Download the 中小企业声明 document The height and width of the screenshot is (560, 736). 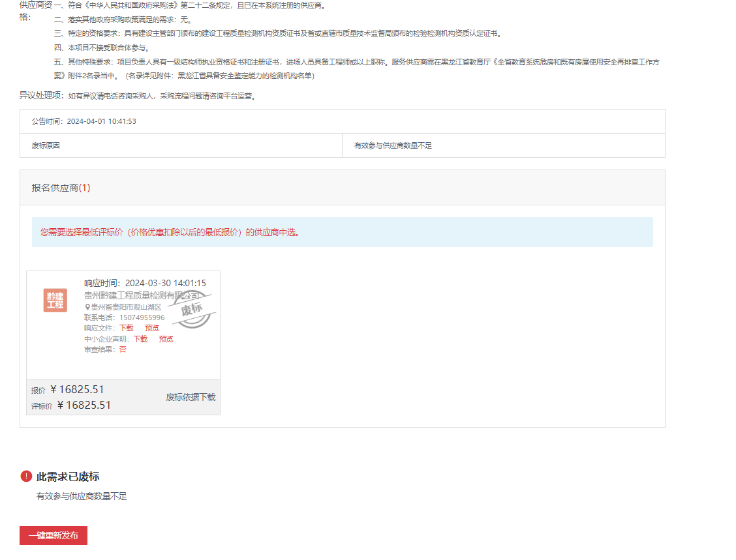[x=140, y=339]
